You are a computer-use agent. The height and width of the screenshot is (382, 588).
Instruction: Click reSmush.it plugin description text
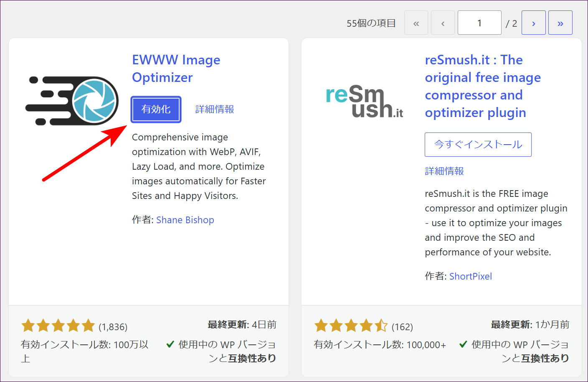tap(496, 223)
